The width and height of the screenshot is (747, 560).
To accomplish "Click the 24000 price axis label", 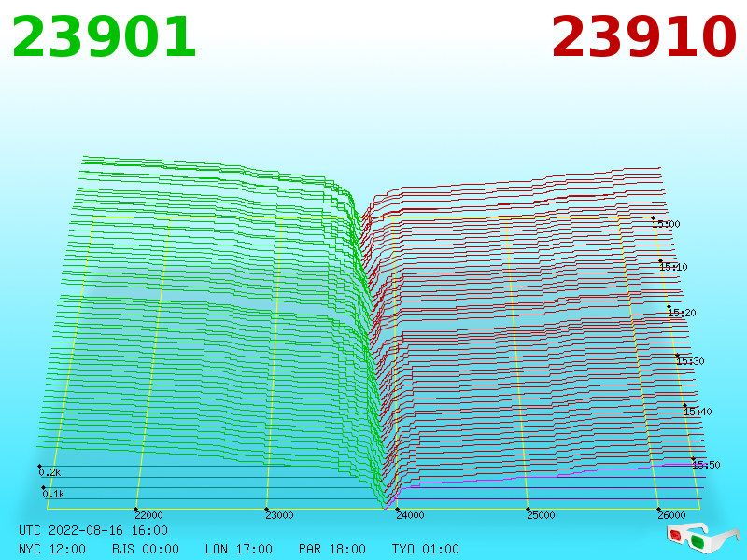I will 410,515.
